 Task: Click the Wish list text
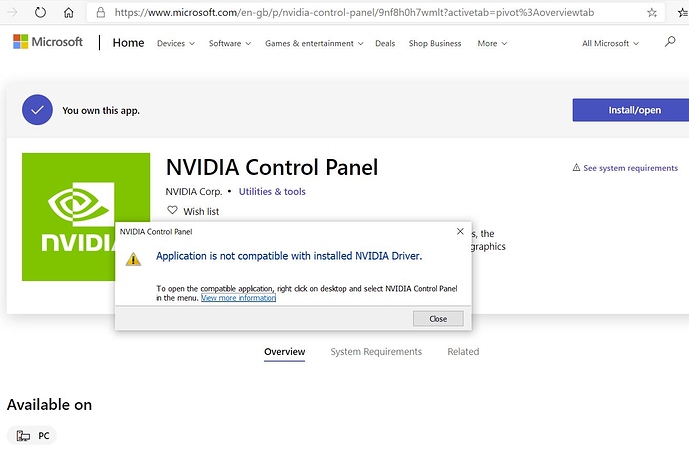coord(201,211)
